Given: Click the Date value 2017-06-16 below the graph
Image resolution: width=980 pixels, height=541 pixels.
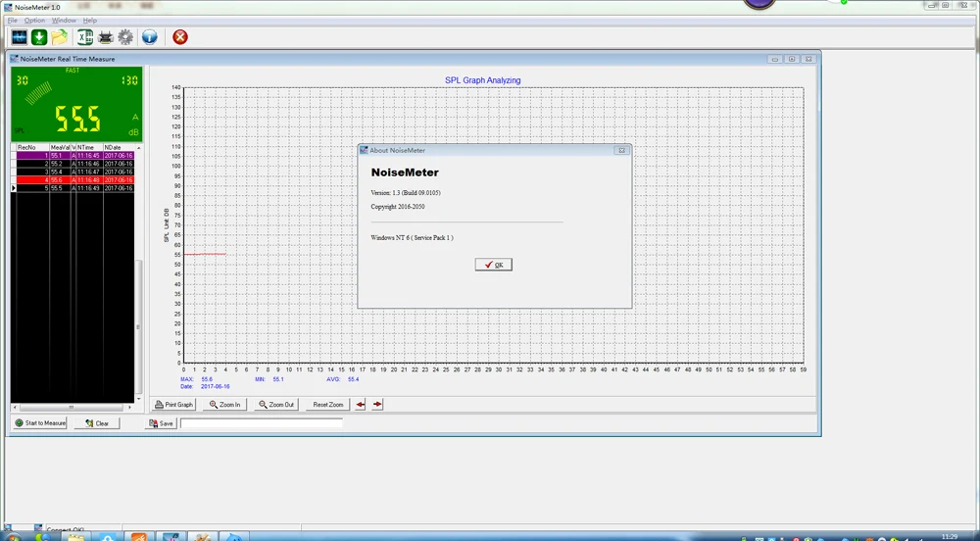Looking at the screenshot, I should point(215,387).
